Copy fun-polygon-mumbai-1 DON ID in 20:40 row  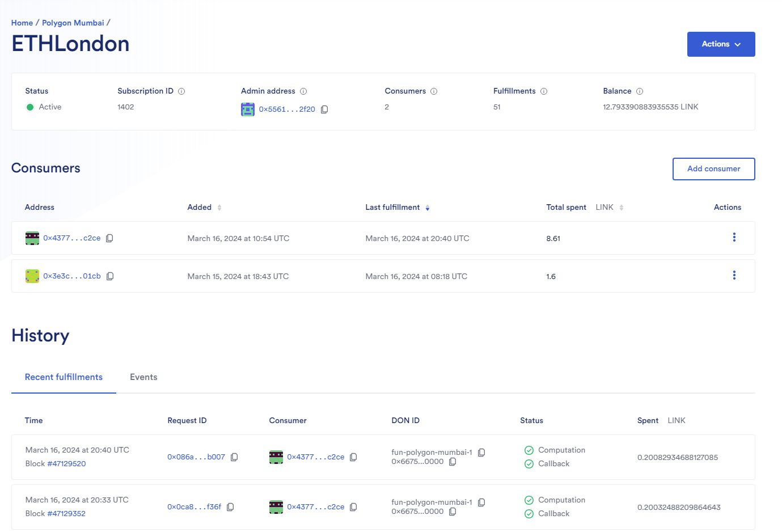(x=481, y=453)
